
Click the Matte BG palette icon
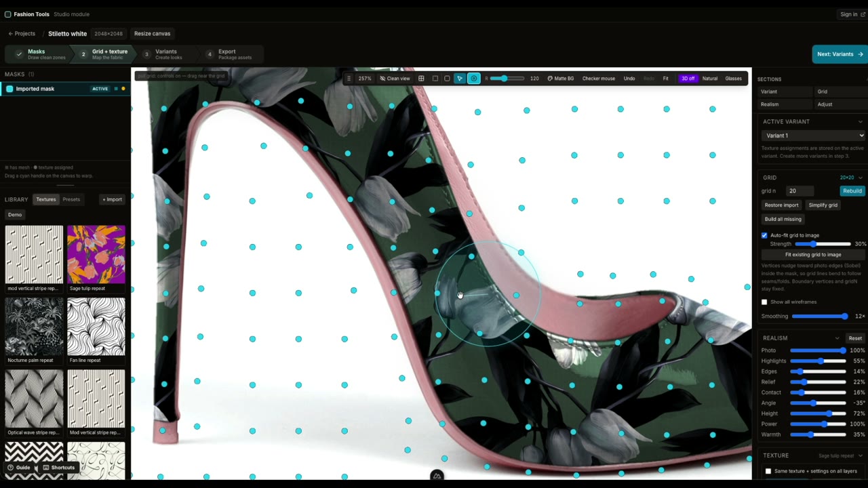click(x=550, y=79)
